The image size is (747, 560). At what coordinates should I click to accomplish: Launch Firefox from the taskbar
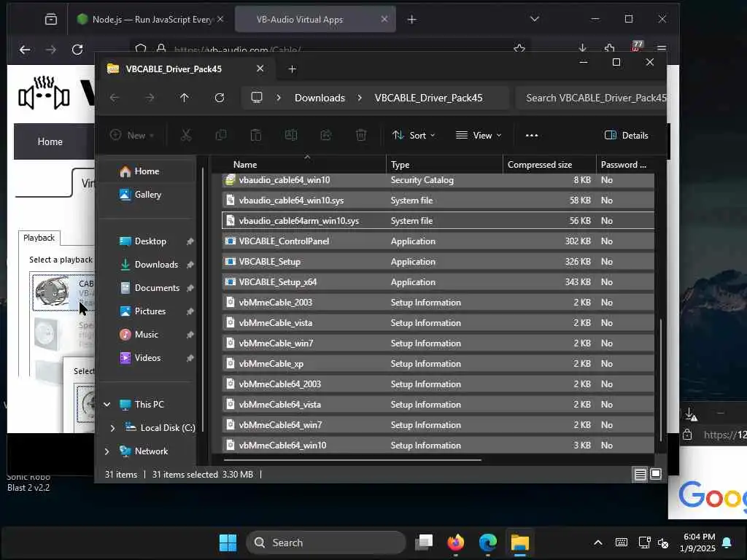point(456,542)
